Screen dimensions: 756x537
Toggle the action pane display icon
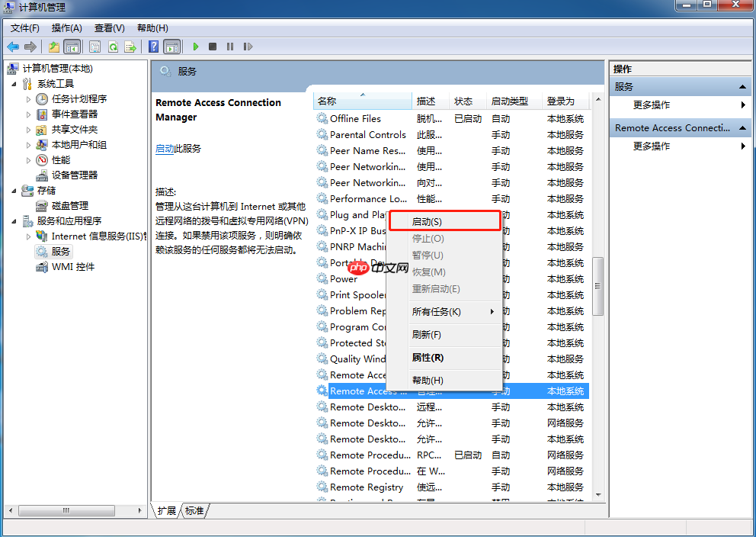173,47
